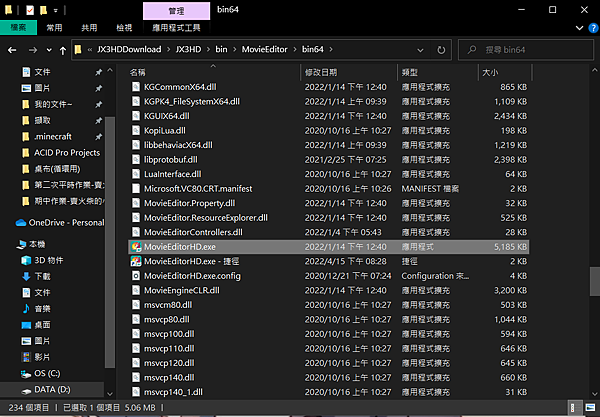600x417 pixels.
Task: Open .minecraft folder in sidebar
Action: 53,137
